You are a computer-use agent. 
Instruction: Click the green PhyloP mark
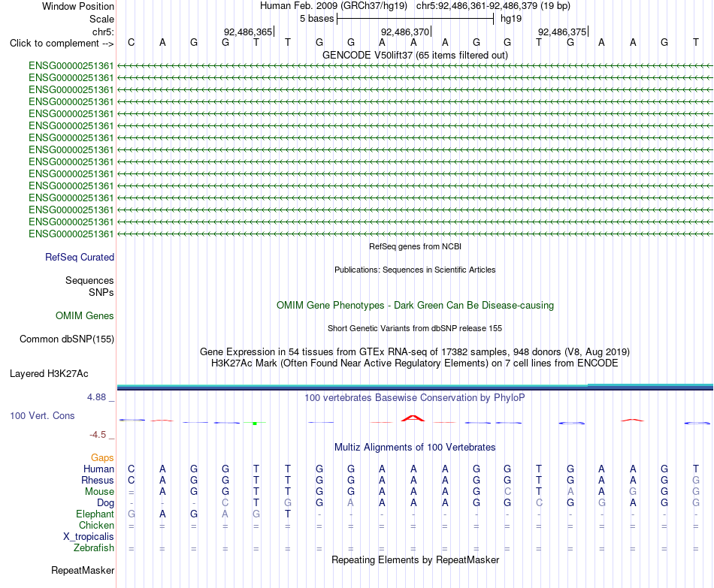pos(255,424)
